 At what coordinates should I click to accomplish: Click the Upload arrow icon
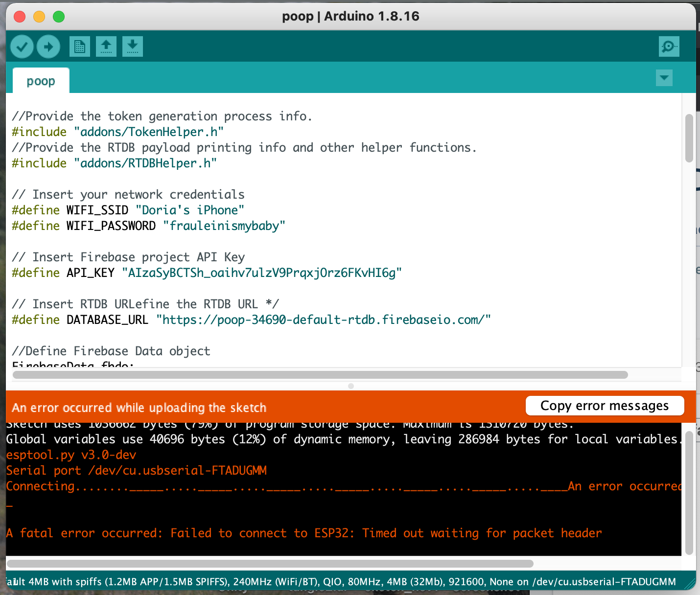[x=48, y=47]
